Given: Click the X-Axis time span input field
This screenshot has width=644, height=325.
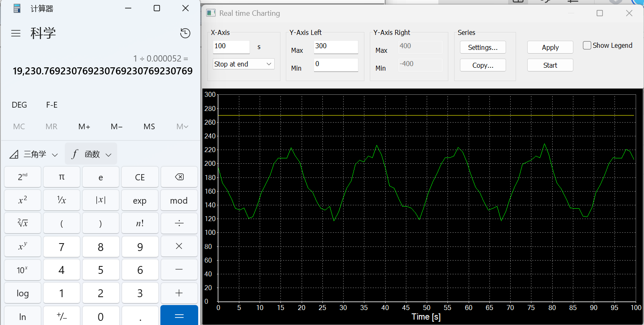Looking at the screenshot, I should 231,47.
